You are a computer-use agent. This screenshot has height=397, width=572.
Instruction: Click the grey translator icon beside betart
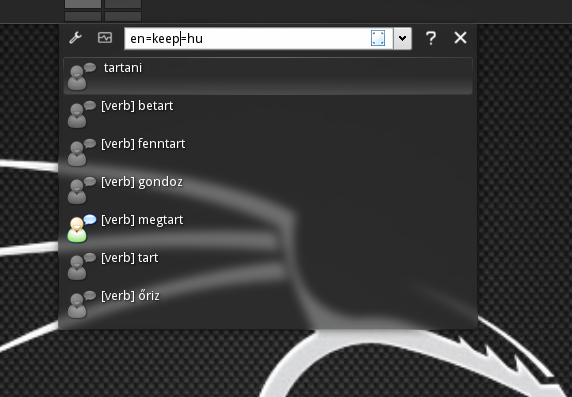82,114
